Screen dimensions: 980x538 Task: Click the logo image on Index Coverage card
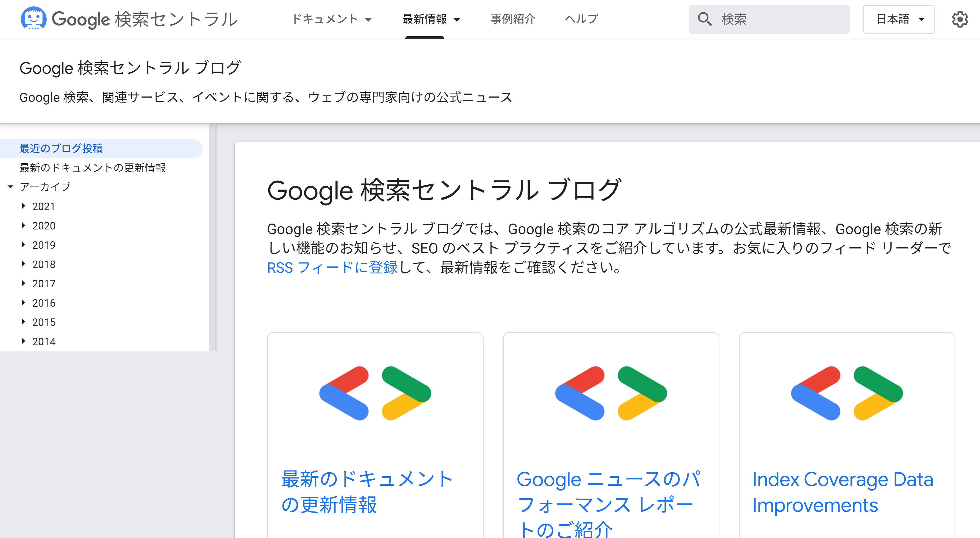(847, 393)
